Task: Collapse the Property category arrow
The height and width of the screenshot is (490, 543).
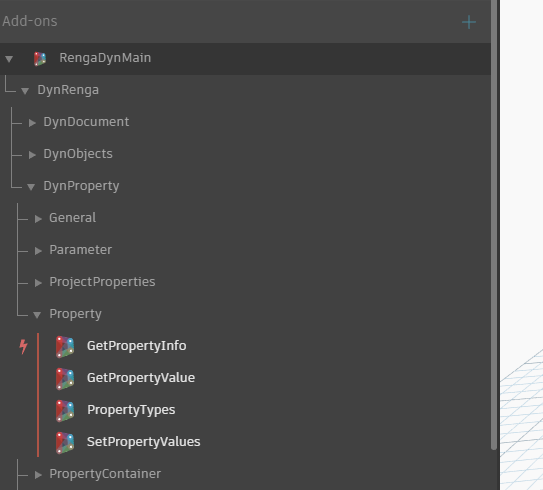Action: 37,315
